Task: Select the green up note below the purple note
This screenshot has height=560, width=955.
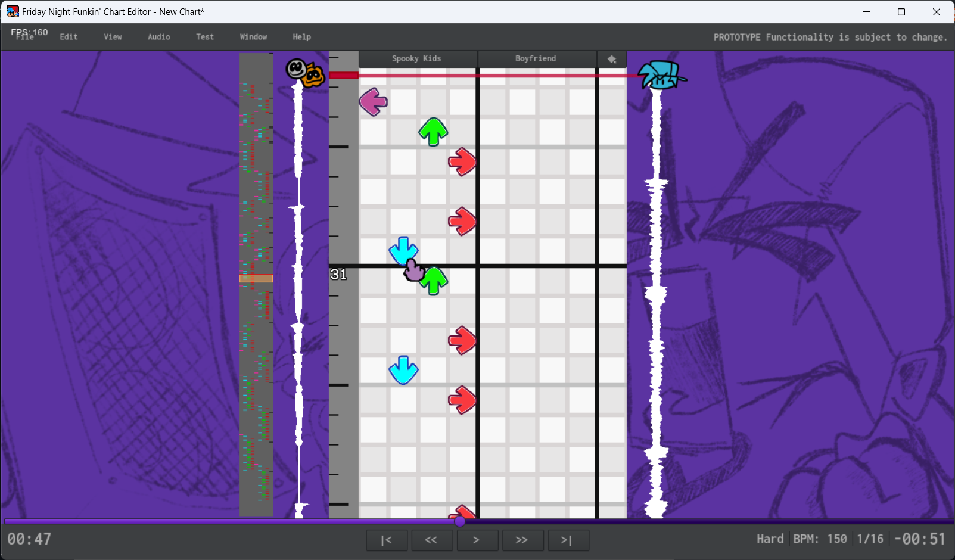Action: [x=433, y=132]
